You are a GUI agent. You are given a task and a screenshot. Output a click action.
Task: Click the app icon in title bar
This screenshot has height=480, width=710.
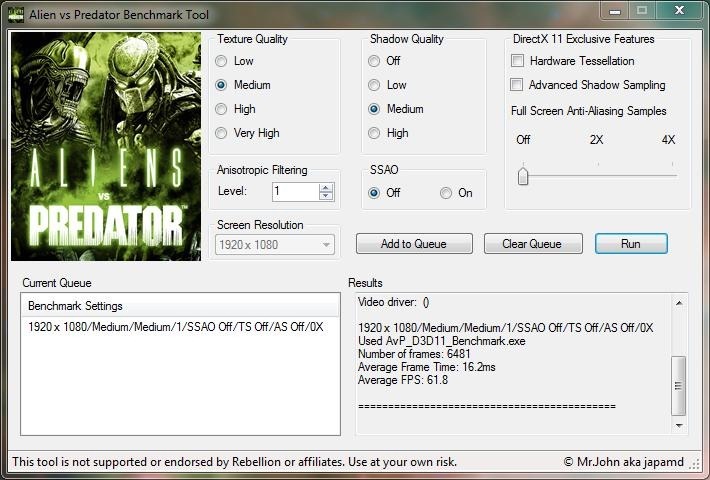tap(15, 15)
